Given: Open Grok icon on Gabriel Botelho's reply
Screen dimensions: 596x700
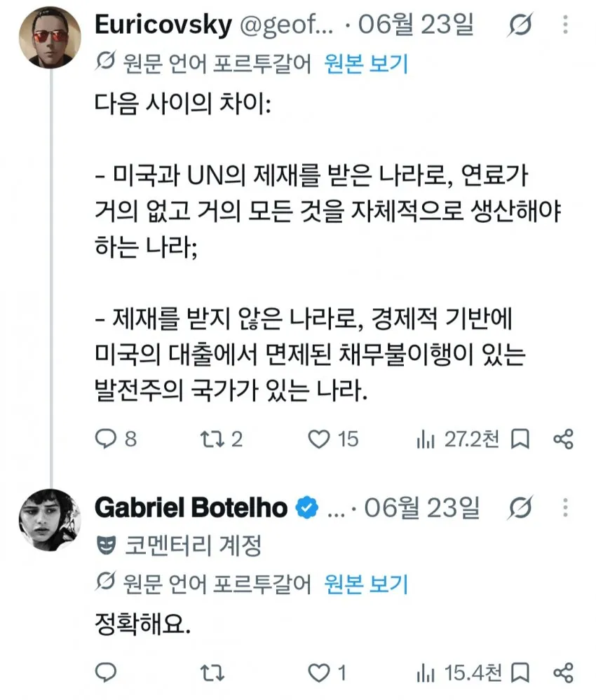Looking at the screenshot, I should [x=520, y=507].
